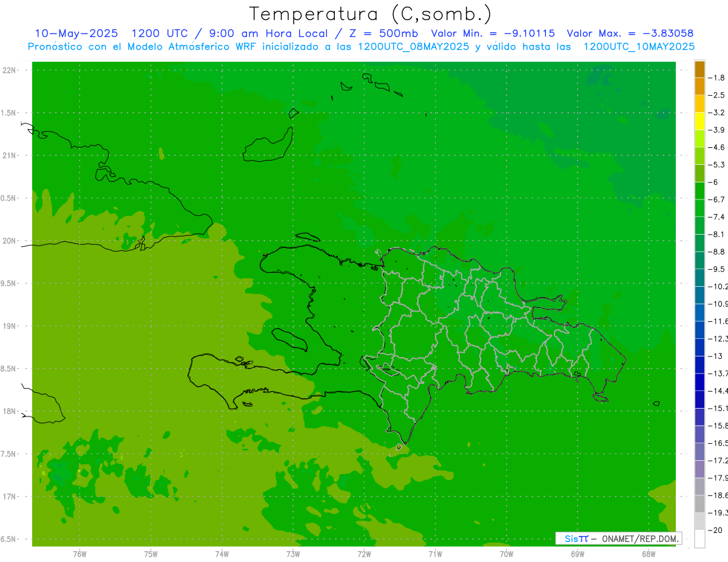Click the '-9.5' color bar label
The image size is (728, 562).
[x=718, y=269]
